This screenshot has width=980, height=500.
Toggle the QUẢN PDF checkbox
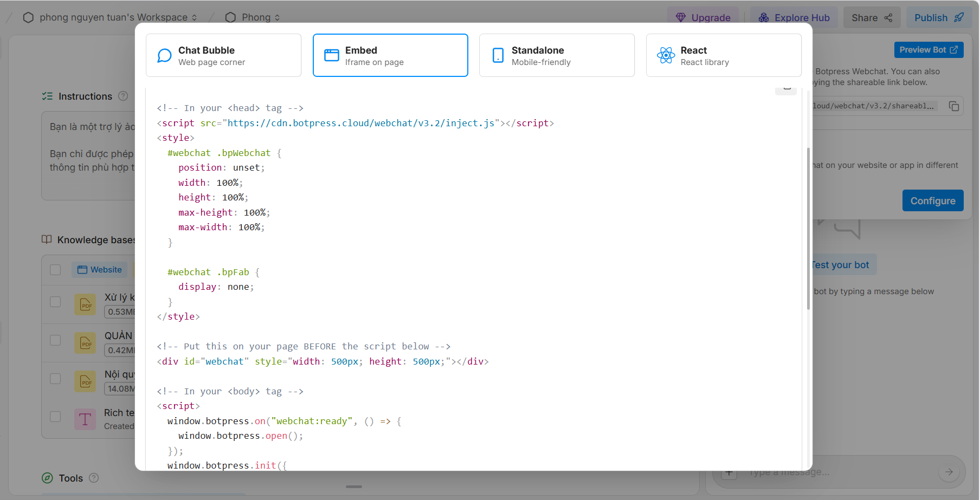55,340
